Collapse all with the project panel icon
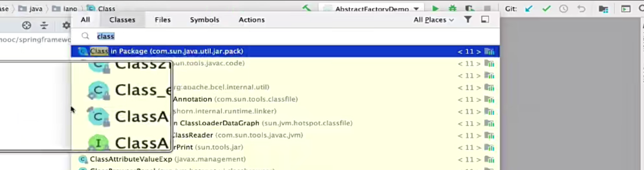 pos(44,25)
